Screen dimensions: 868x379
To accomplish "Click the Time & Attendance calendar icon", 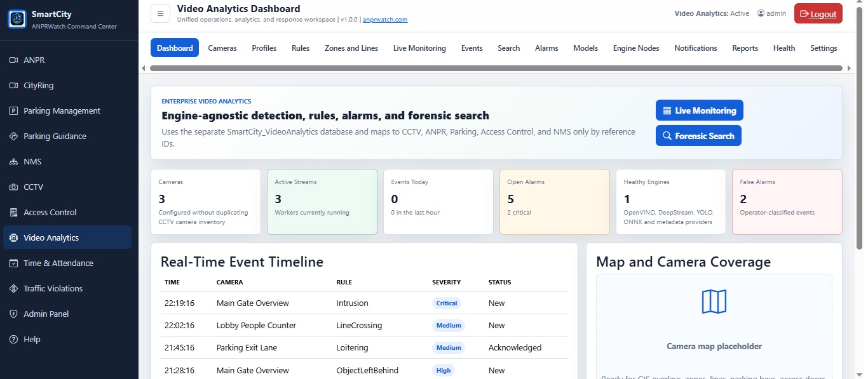I will pyautogui.click(x=13, y=263).
